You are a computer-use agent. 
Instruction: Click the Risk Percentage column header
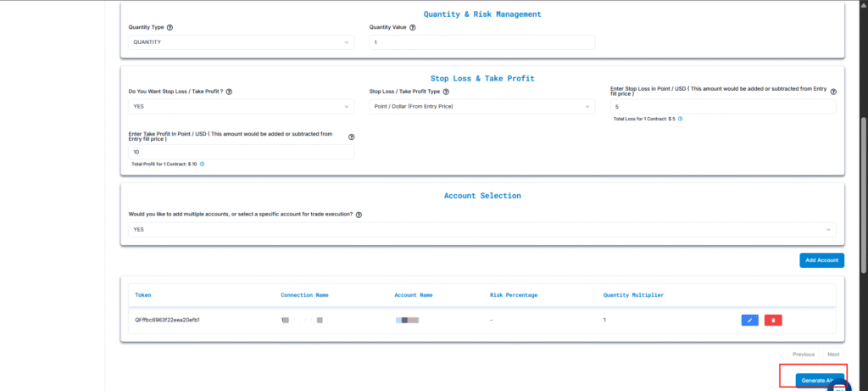click(x=514, y=295)
